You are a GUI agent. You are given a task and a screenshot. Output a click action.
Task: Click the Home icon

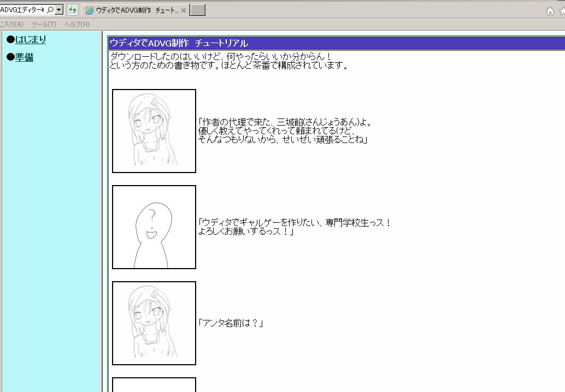pyautogui.click(x=550, y=11)
